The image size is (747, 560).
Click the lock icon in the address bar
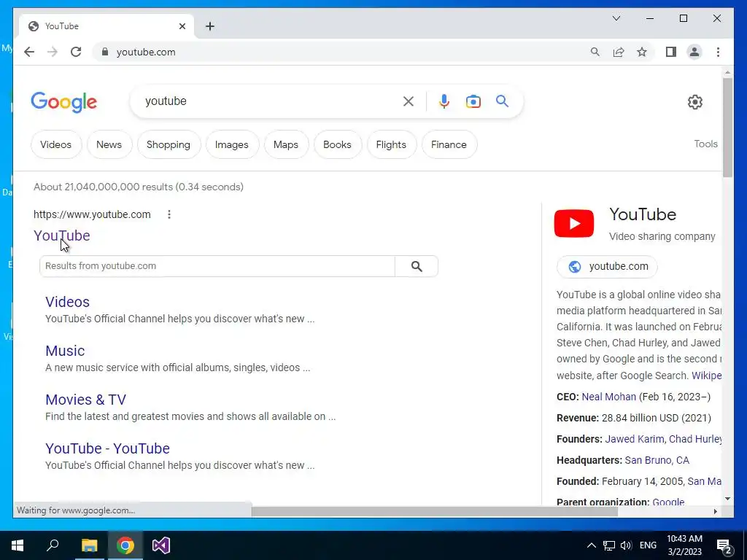pyautogui.click(x=105, y=52)
